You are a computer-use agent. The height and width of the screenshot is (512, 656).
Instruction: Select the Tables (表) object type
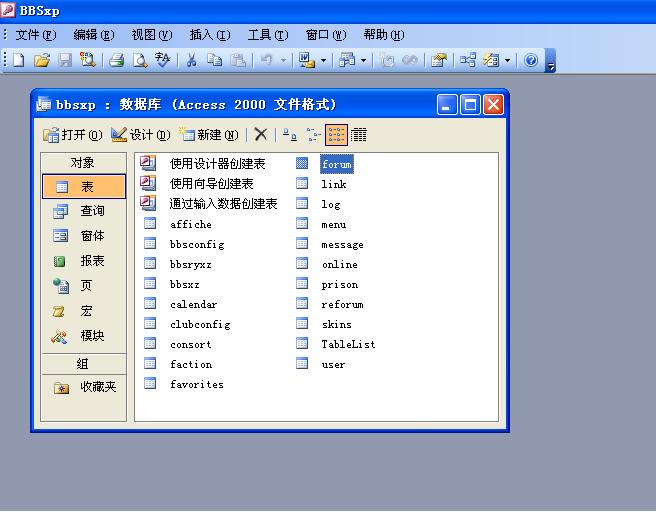click(84, 186)
